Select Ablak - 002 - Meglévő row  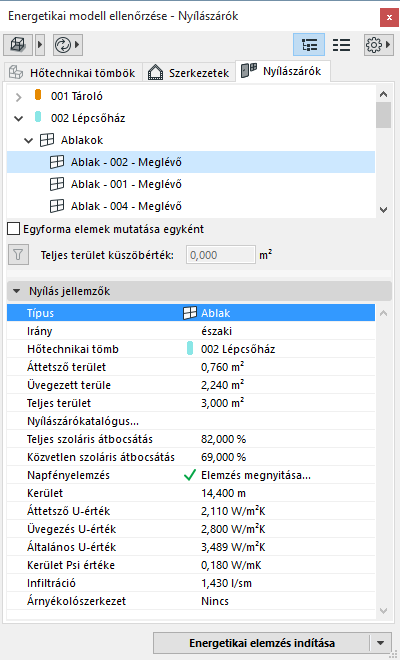tap(191, 162)
